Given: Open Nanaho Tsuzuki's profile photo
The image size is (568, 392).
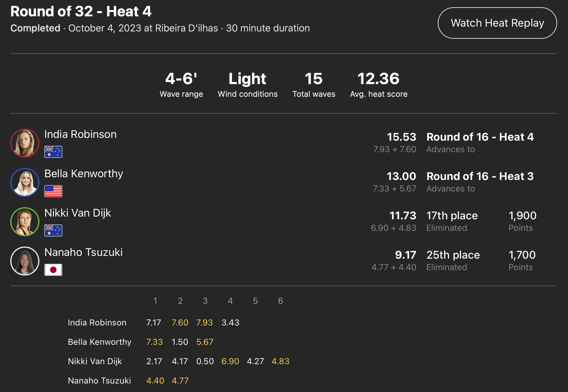Looking at the screenshot, I should (x=25, y=261).
